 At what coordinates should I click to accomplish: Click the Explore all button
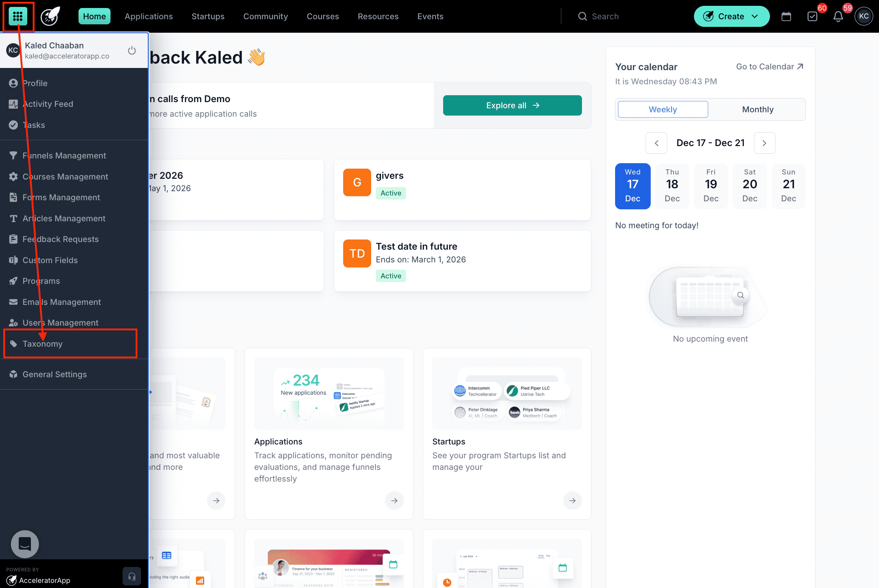click(x=512, y=105)
